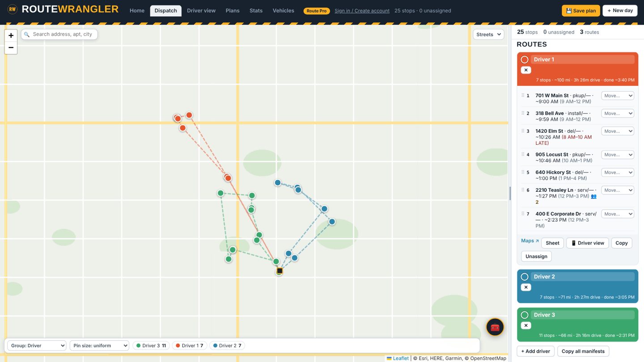Viewport: 644px width, 362px height.
Task: Zoom in the map with plus button
Action: [x=11, y=35]
